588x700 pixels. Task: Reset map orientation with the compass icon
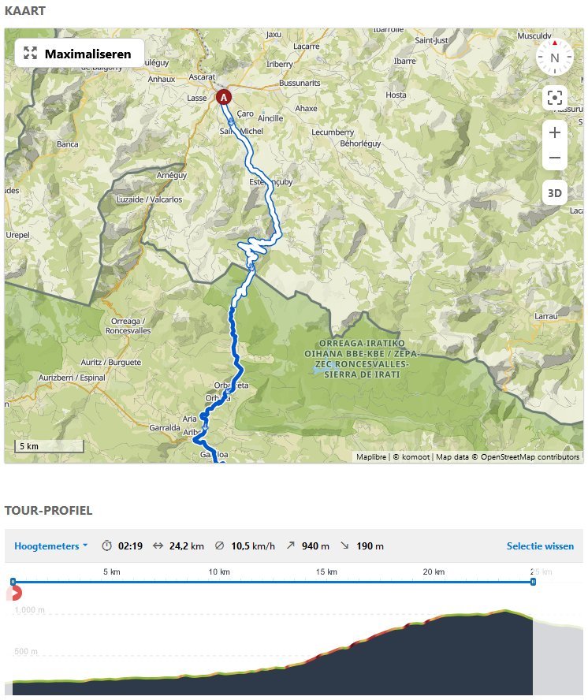(x=555, y=57)
